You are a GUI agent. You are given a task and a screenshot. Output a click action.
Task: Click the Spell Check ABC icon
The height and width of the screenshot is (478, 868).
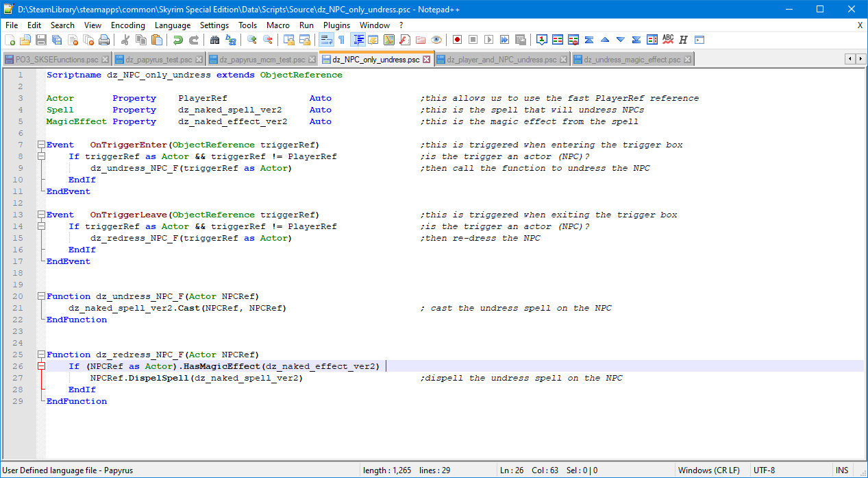click(668, 40)
